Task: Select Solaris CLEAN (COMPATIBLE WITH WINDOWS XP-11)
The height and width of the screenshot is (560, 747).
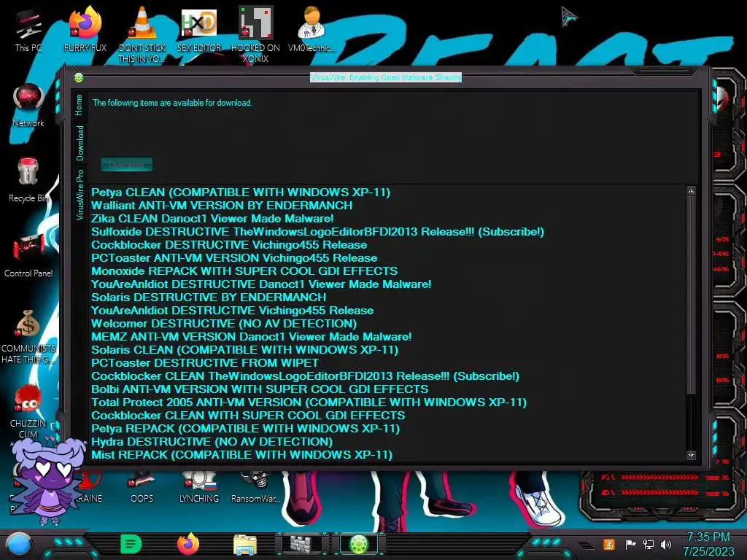Action: pyautogui.click(x=244, y=349)
